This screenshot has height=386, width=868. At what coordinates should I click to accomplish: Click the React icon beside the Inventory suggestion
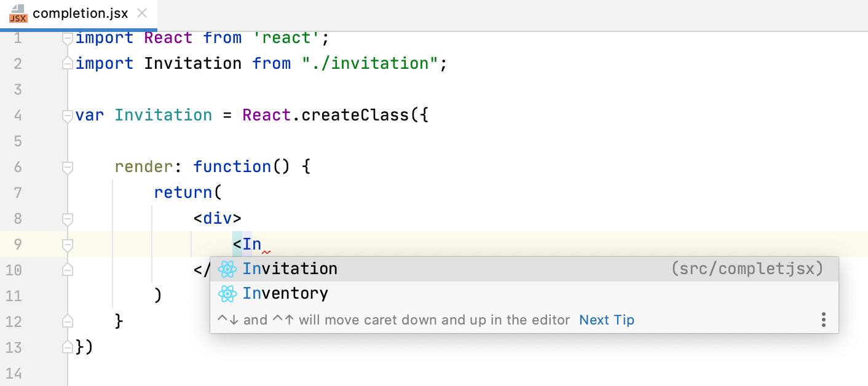point(227,293)
